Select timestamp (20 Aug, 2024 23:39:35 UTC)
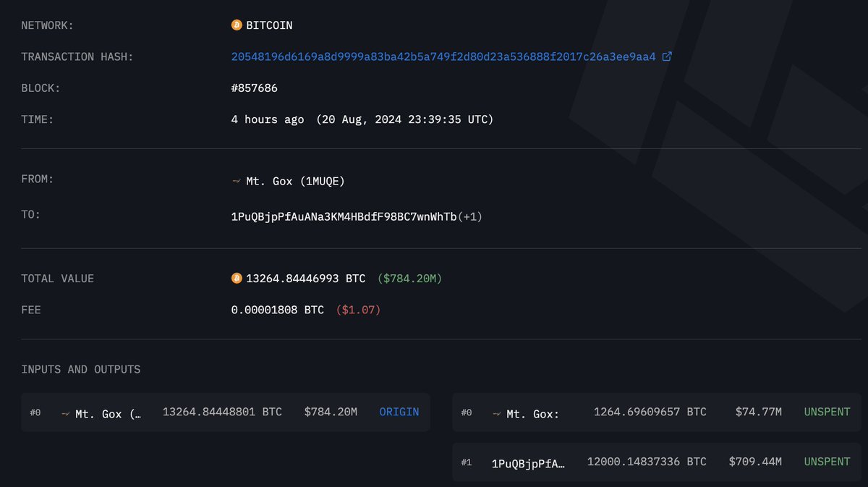 click(405, 119)
